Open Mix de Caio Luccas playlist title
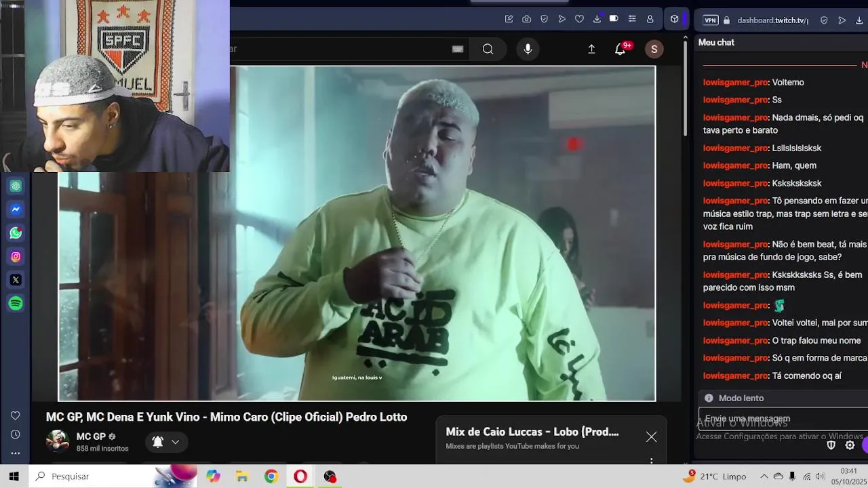The height and width of the screenshot is (488, 868). click(x=532, y=432)
